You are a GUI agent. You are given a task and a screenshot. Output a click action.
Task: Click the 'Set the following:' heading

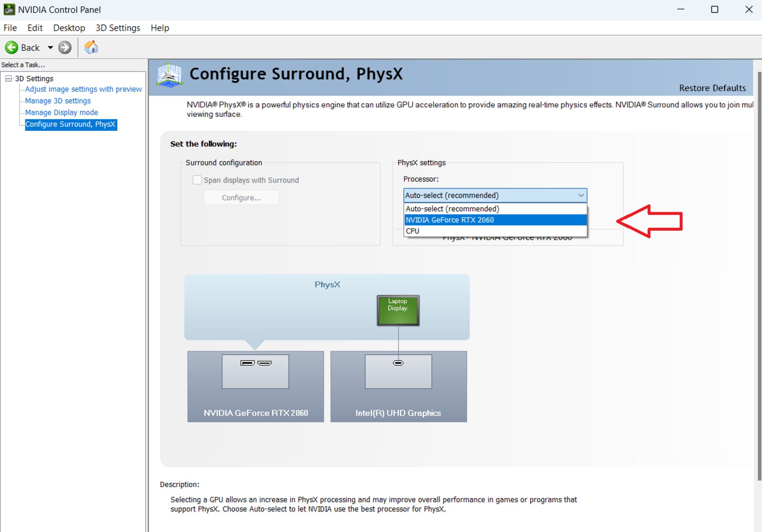[204, 144]
